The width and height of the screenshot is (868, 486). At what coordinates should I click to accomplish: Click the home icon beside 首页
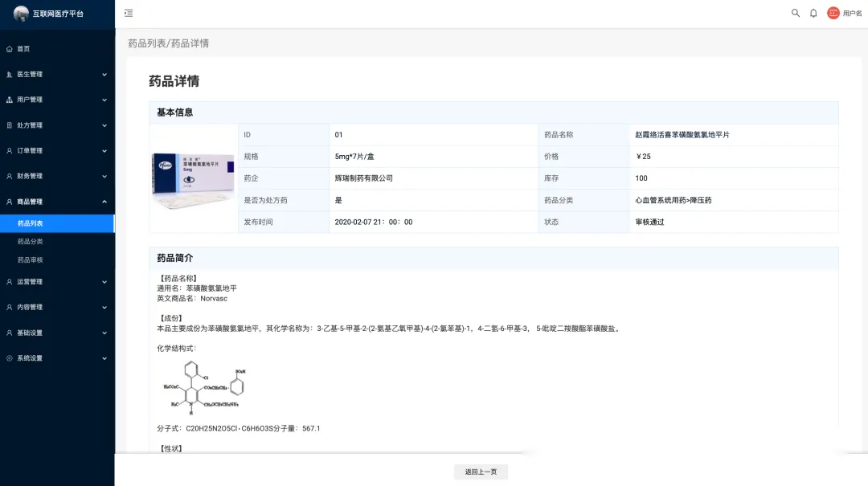[10, 49]
